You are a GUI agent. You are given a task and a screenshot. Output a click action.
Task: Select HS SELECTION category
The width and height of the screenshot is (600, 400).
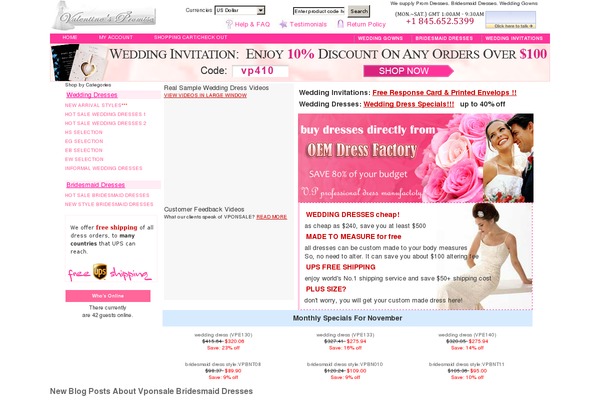(83, 132)
